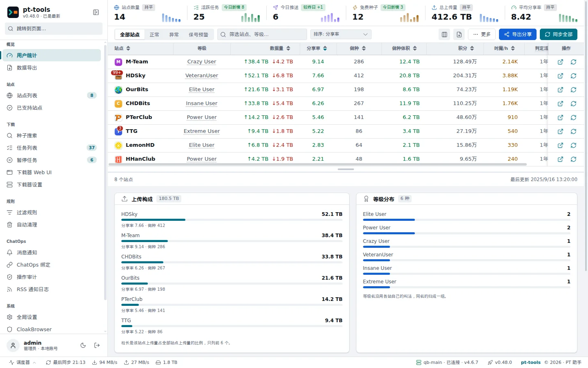Open LemonHD external link icon
This screenshot has height=368, width=588.
pyautogui.click(x=560, y=145)
